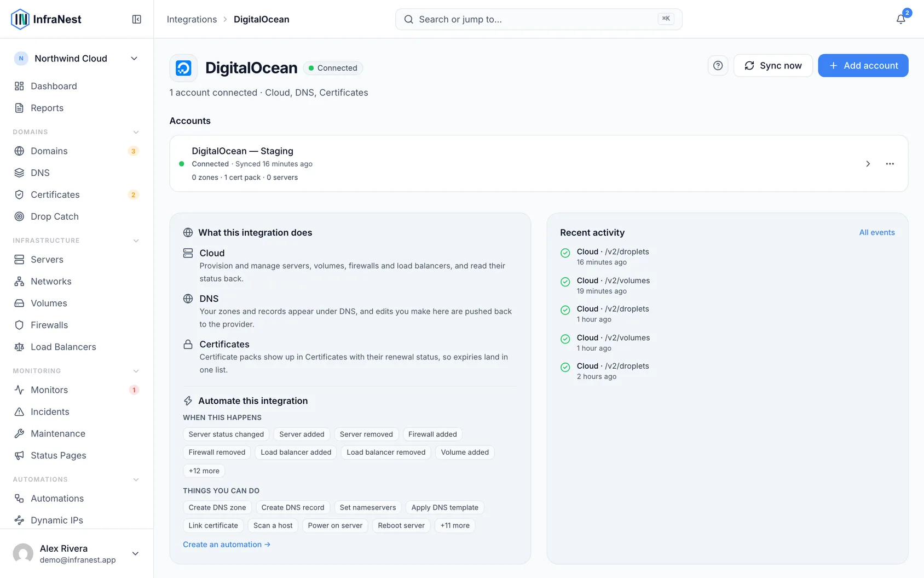Go back to Integrations breadcrumb

click(x=192, y=19)
